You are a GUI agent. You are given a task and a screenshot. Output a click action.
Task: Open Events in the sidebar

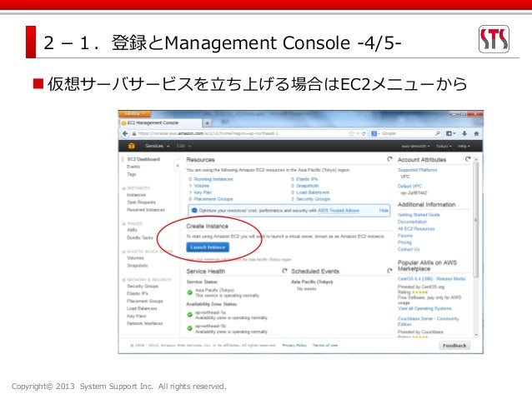[133, 167]
